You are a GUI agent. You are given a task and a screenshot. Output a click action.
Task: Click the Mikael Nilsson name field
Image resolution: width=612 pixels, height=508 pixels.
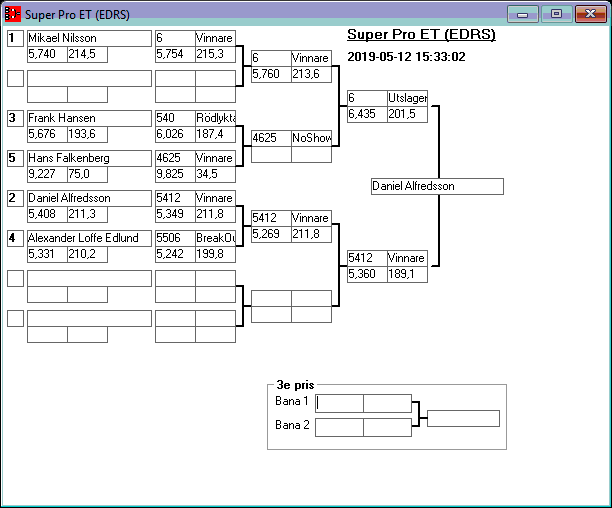(x=88, y=38)
